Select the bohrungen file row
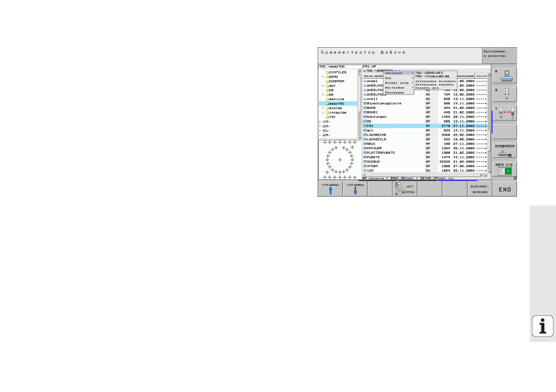556x392 pixels. 425,117
